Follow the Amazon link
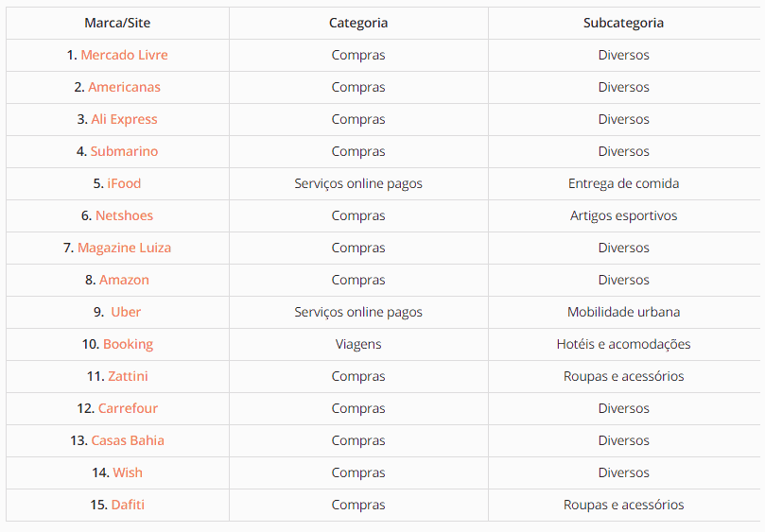The height and width of the screenshot is (532, 765). (x=124, y=280)
